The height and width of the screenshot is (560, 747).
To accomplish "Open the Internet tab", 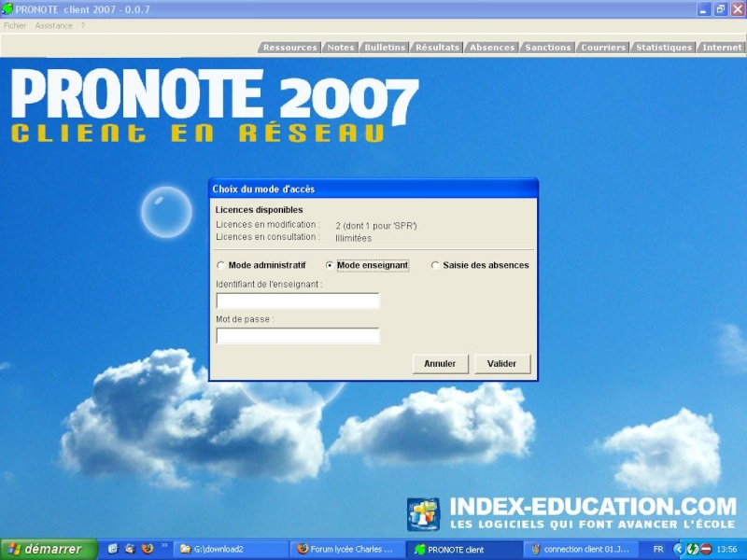I will [722, 48].
